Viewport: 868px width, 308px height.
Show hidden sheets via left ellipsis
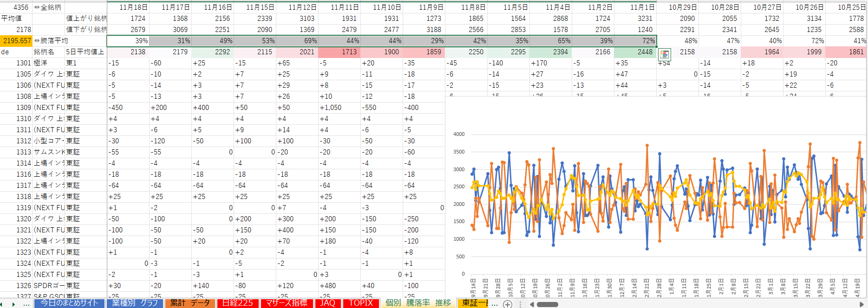point(26,304)
